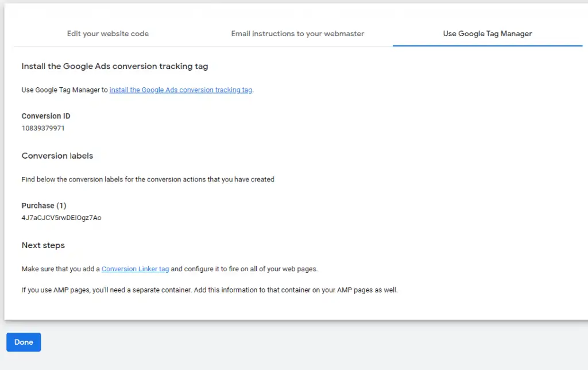The width and height of the screenshot is (588, 370).
Task: Click the bold Conversion ID label
Action: (x=46, y=116)
